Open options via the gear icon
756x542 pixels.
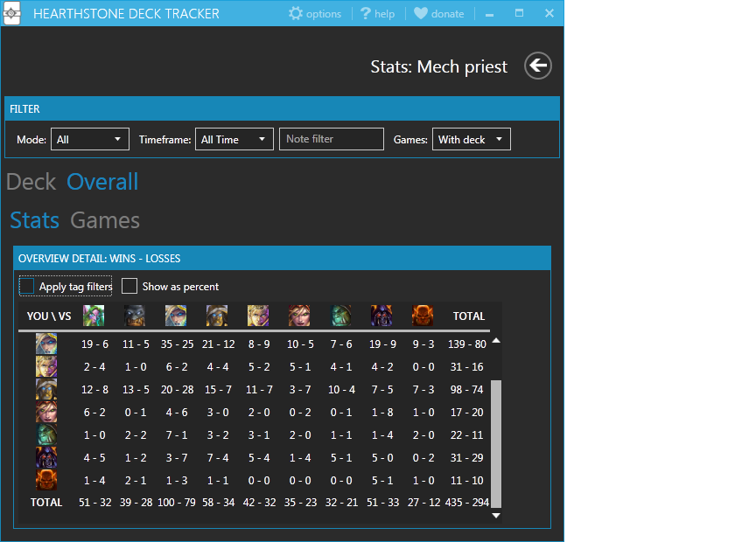point(296,13)
